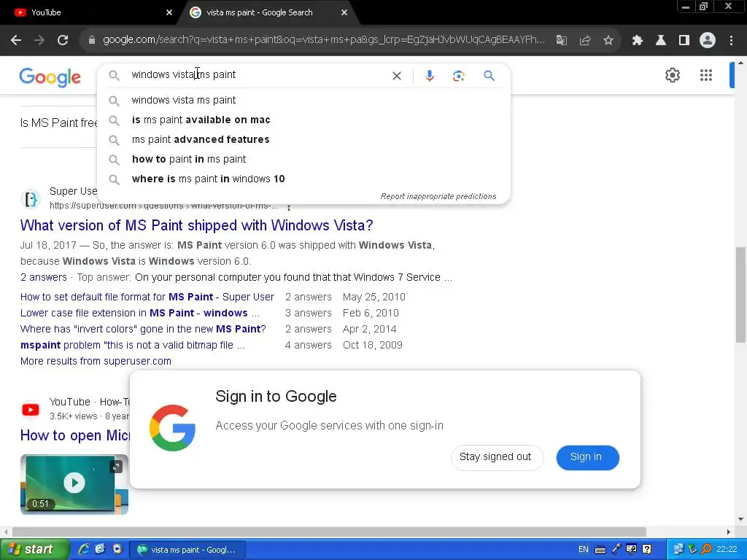Close the YouTube tab

(169, 12)
